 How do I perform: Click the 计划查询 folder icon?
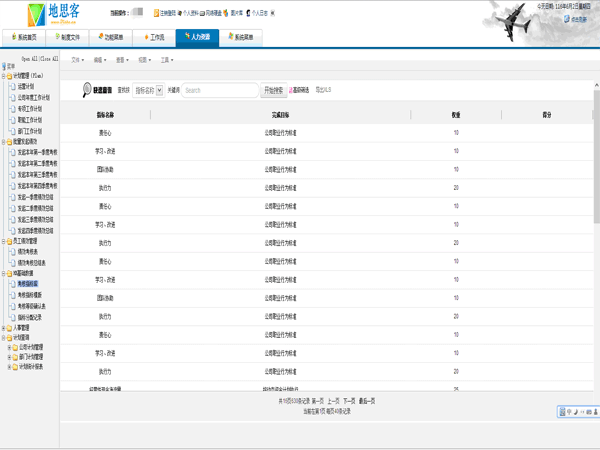[9, 338]
